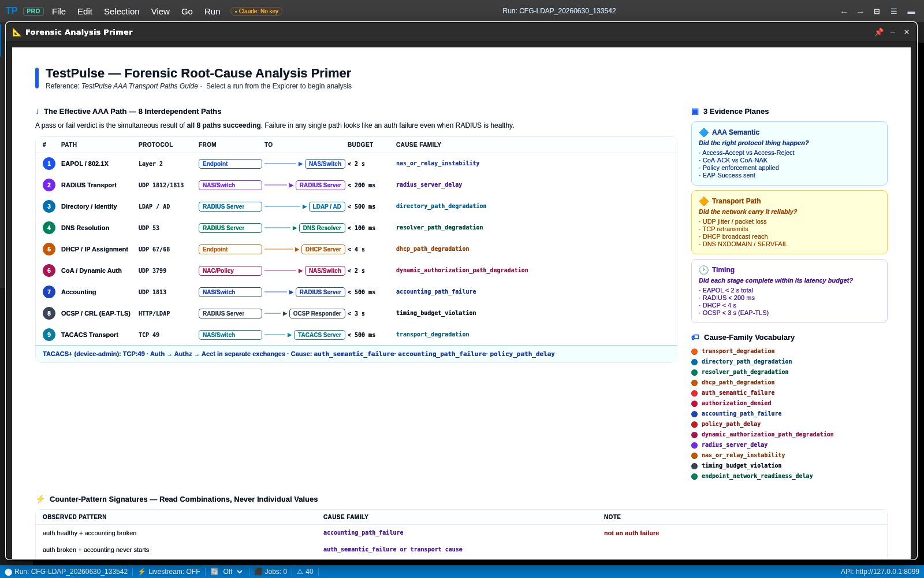Open the View menu
This screenshot has height=578, width=924.
click(x=161, y=12)
